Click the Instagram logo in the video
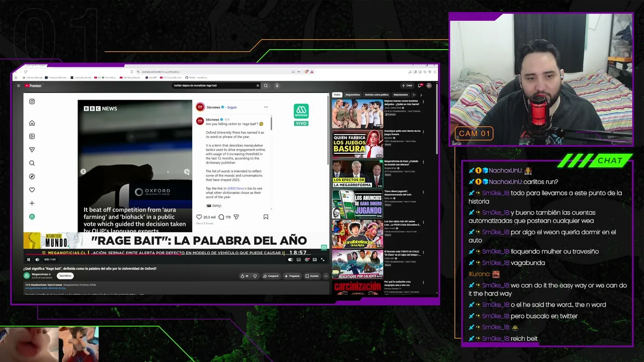644x362 pixels. point(32,102)
